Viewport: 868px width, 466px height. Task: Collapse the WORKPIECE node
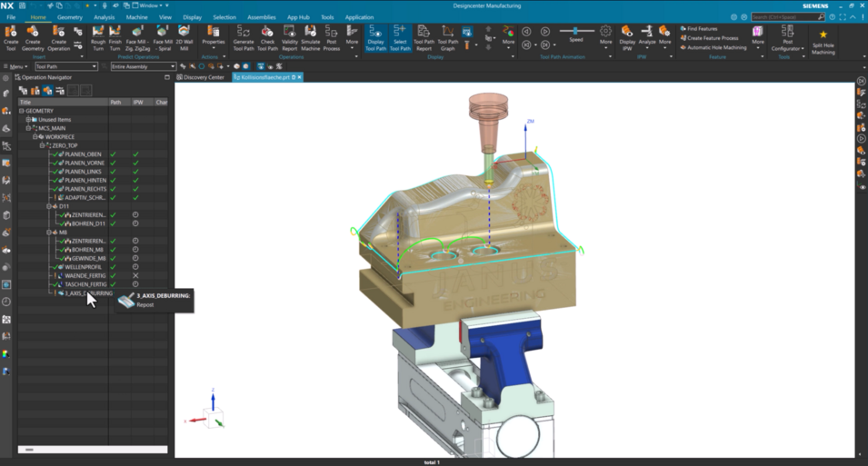35,136
